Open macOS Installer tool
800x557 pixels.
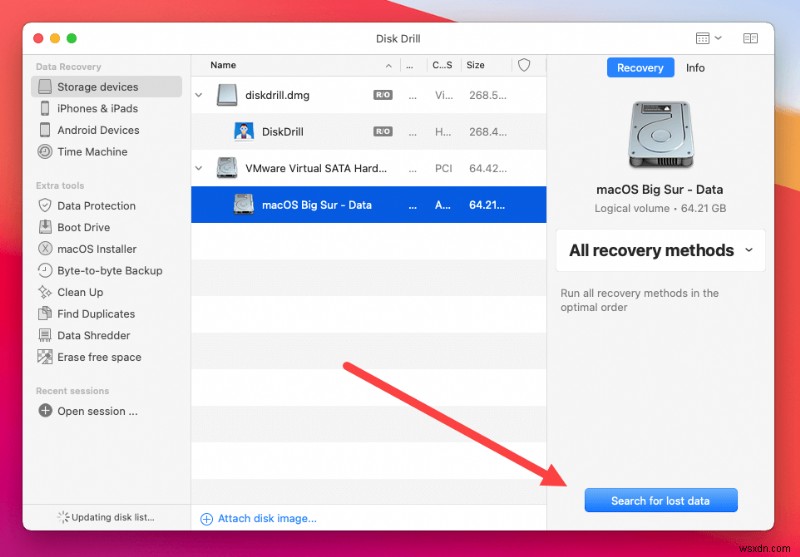[x=96, y=249]
